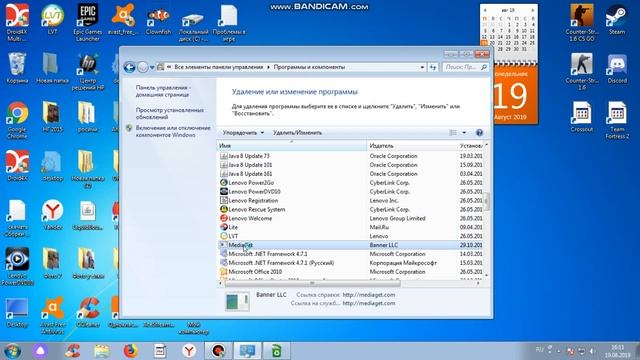Open the Counter-Strike 1.6 CS GO shortcut
Screen dimensions: 640x360
coord(582,22)
